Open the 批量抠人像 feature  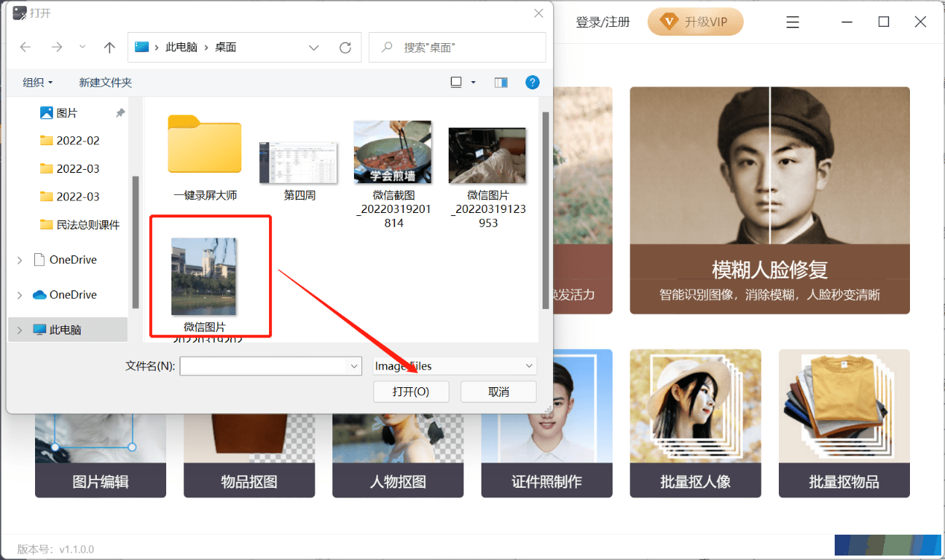coord(695,423)
